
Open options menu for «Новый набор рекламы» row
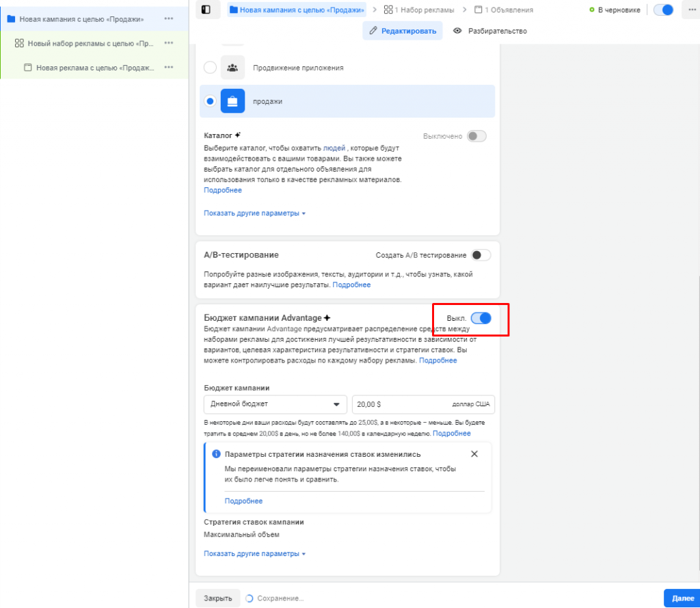(169, 43)
